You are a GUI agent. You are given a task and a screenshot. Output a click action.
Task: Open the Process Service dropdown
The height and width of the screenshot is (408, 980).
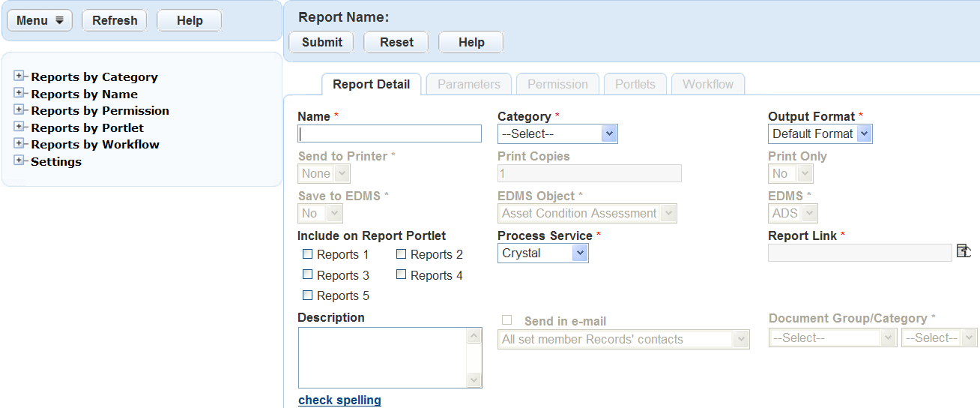pyautogui.click(x=542, y=253)
